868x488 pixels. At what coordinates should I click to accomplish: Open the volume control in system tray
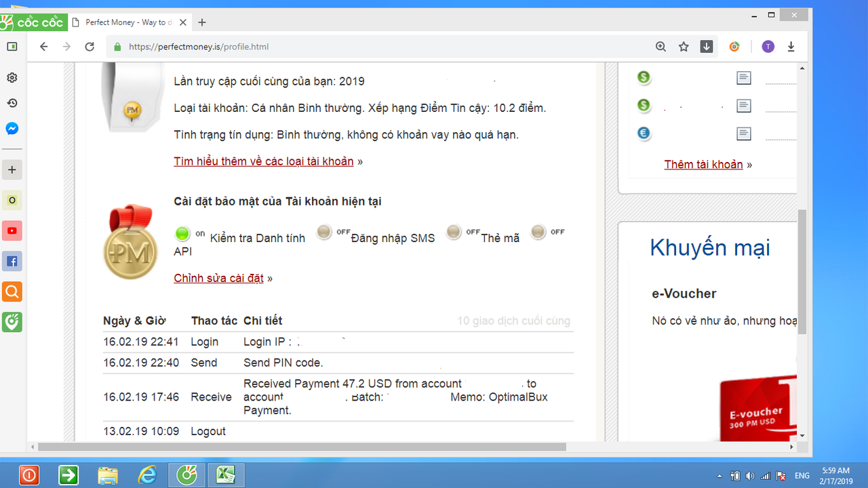pos(750,476)
